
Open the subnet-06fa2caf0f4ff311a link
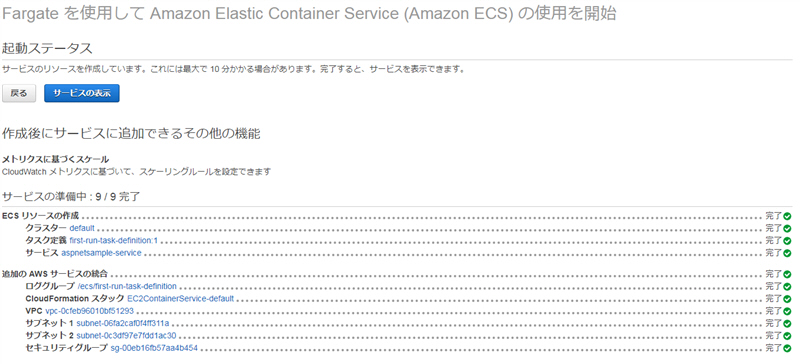[x=122, y=323]
